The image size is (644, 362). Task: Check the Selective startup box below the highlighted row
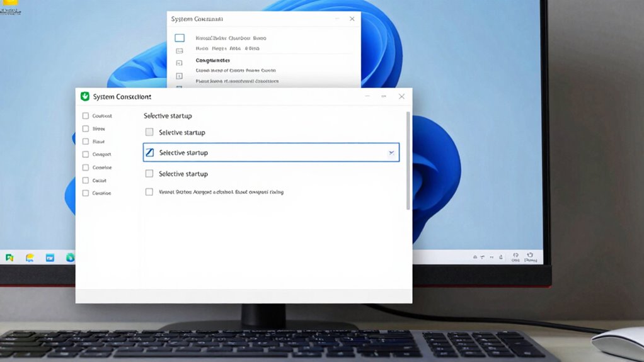[x=149, y=174]
